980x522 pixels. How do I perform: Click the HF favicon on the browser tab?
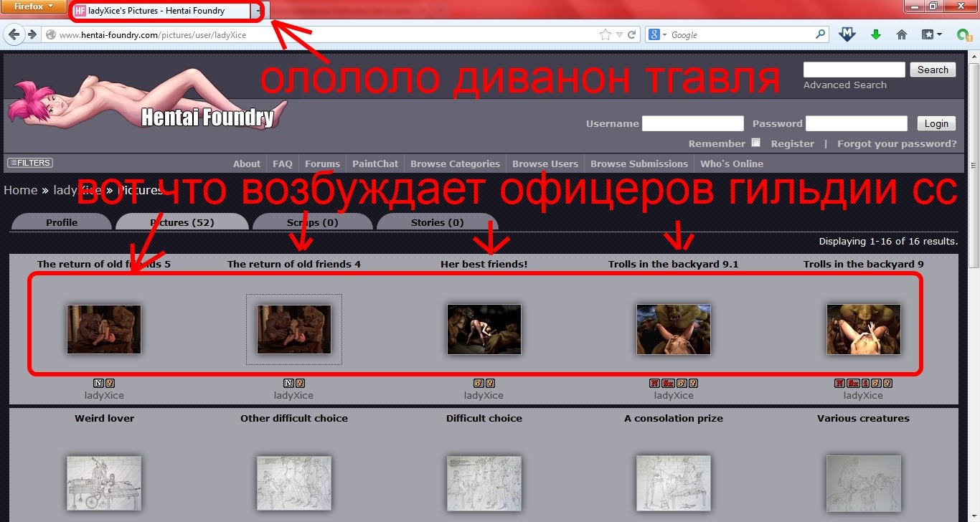click(x=80, y=11)
